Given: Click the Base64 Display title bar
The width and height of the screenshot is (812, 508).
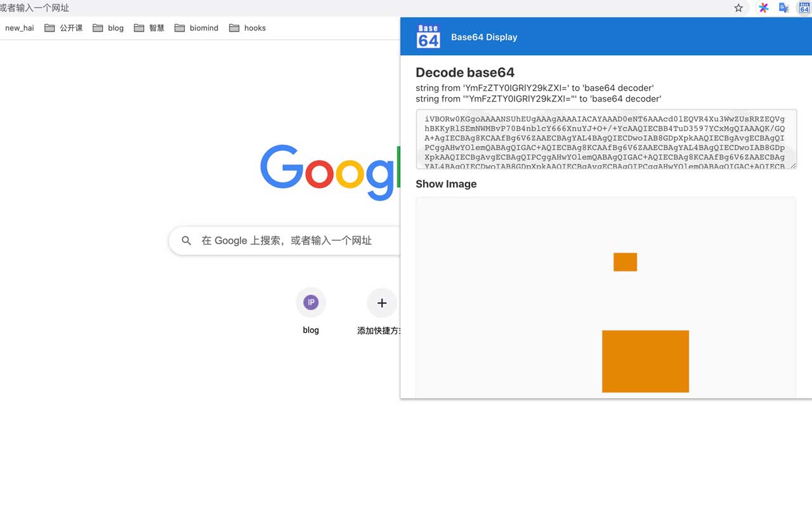Looking at the screenshot, I should [x=484, y=37].
